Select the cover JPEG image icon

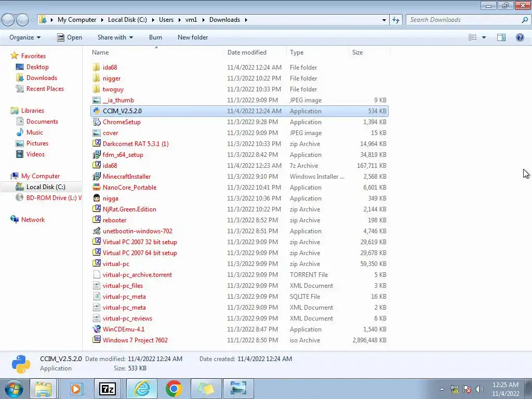(97, 133)
